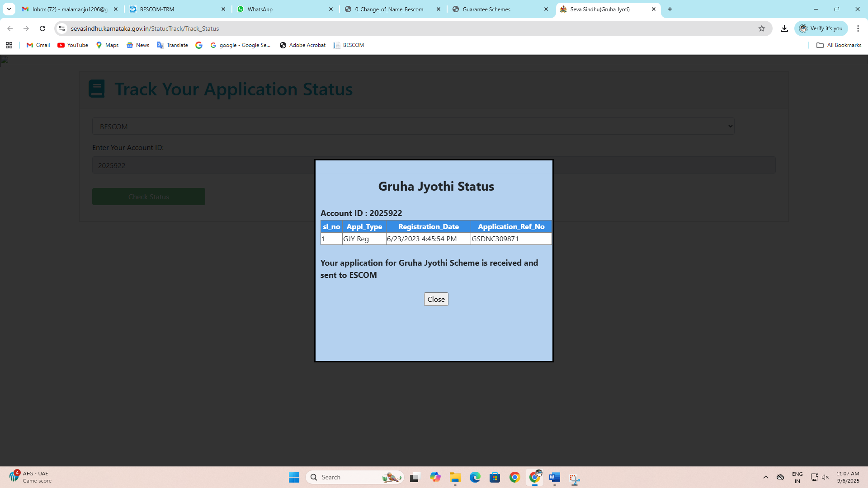
Task: Open All Bookmarks folder
Action: tap(839, 45)
